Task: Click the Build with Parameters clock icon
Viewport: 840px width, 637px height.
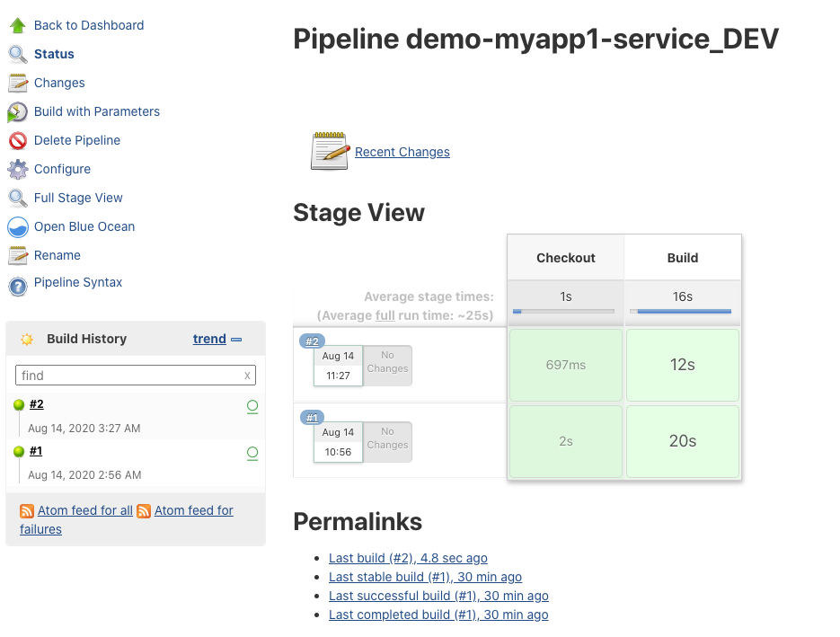Action: (x=18, y=112)
